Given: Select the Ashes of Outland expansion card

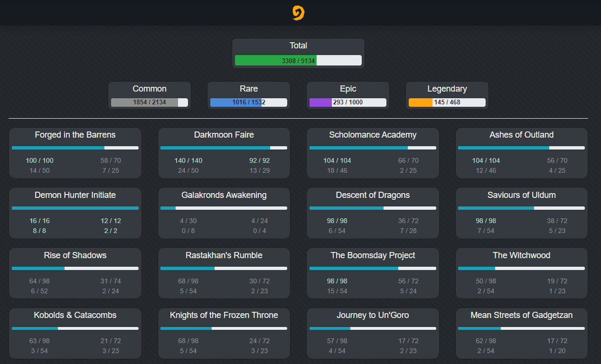Looking at the screenshot, I should (x=521, y=153).
